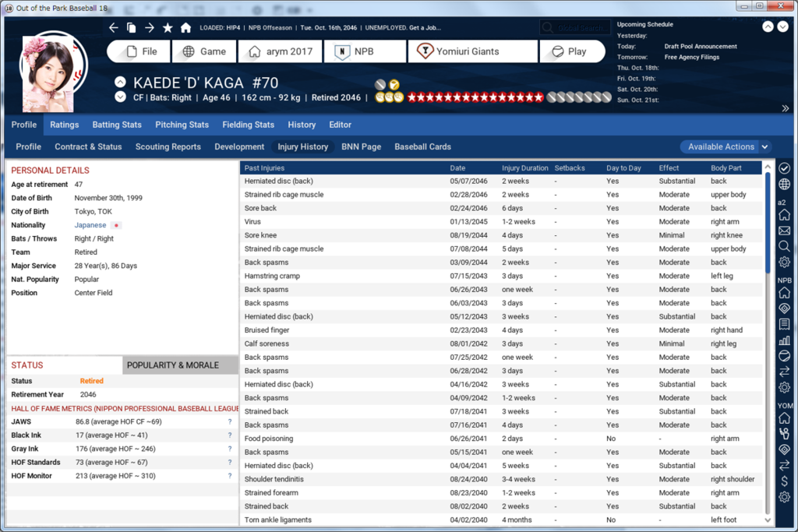Click the bar chart statistics icon
This screenshot has height=532, width=798.
[784, 340]
